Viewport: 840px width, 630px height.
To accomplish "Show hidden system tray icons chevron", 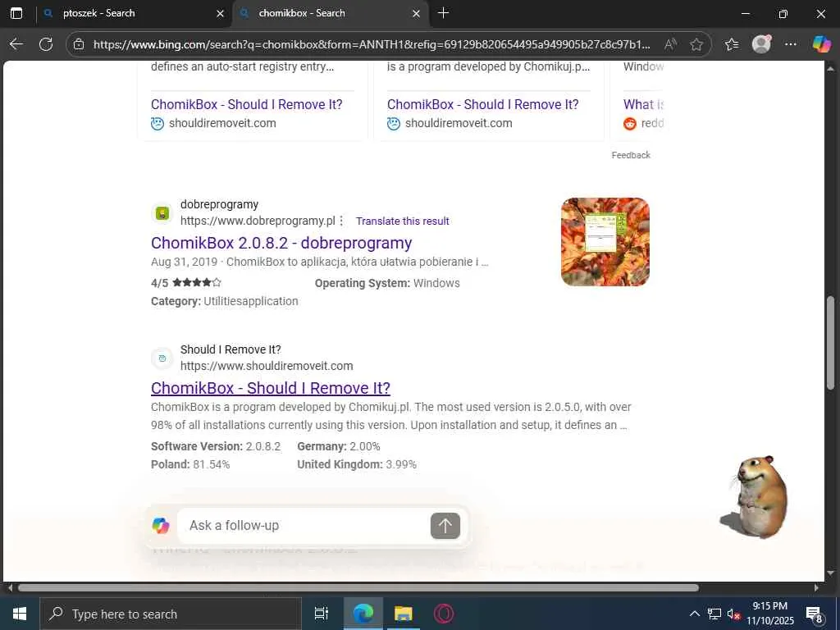I will pyautogui.click(x=694, y=614).
